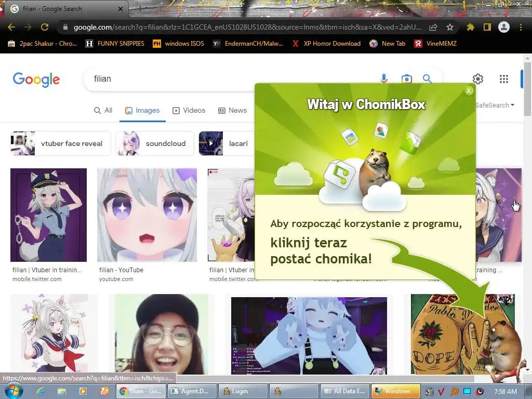The width and height of the screenshot is (532, 399).
Task: Open the Google apps grid
Action: pos(504,79)
